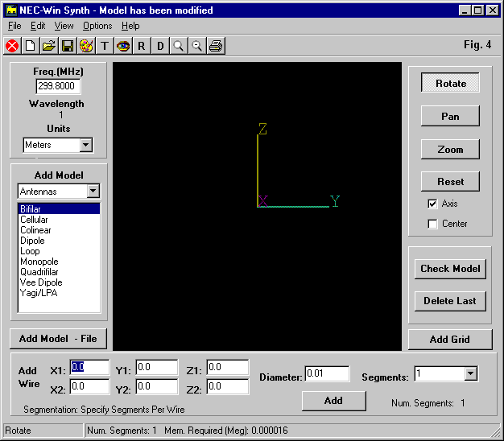Image resolution: width=504 pixels, height=441 pixels.
Task: Uncheck the Axis checkbox
Action: (432, 204)
